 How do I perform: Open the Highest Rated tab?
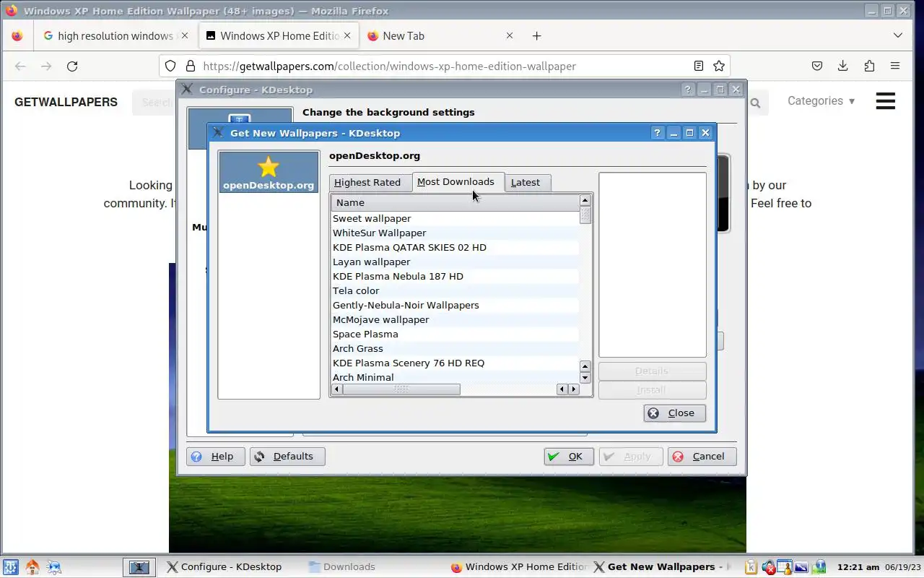(x=367, y=182)
